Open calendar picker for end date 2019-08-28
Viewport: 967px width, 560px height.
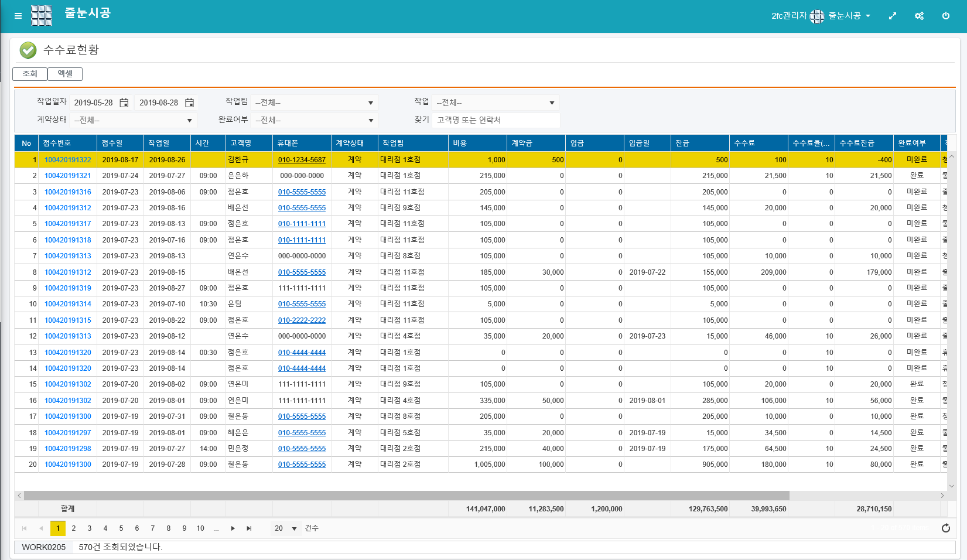click(189, 103)
